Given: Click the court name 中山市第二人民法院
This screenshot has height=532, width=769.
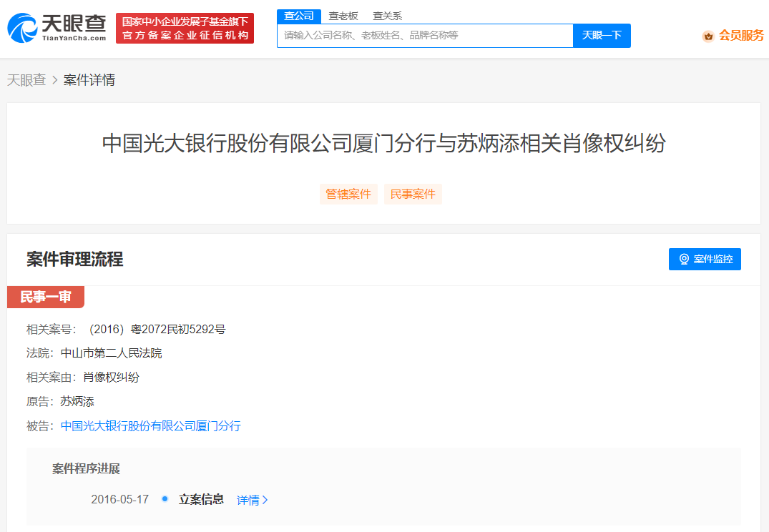Looking at the screenshot, I should click(x=112, y=353).
